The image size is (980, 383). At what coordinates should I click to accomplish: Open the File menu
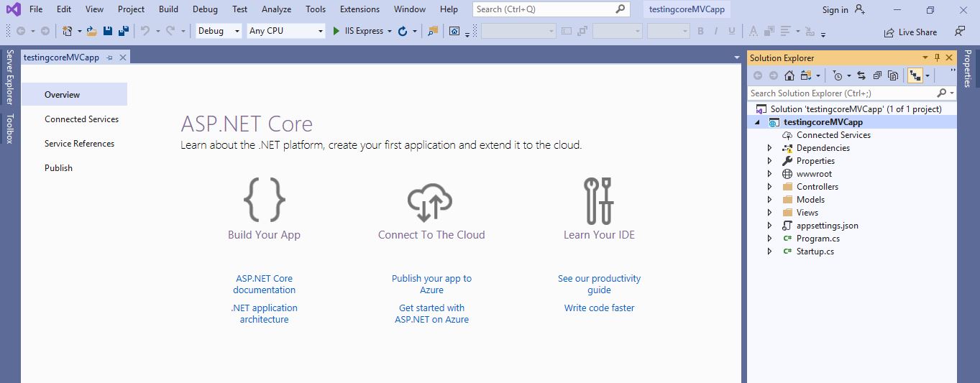coord(36,9)
